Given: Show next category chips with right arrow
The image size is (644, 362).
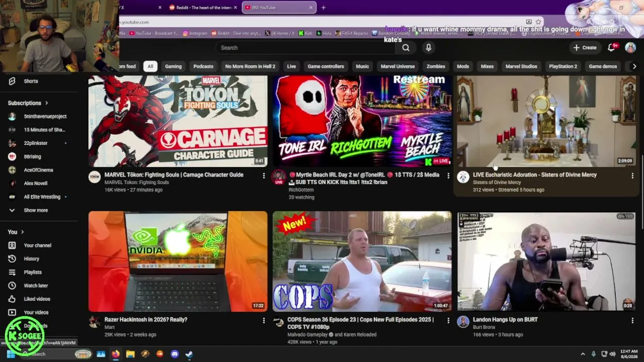Looking at the screenshot, I should coord(634,66).
